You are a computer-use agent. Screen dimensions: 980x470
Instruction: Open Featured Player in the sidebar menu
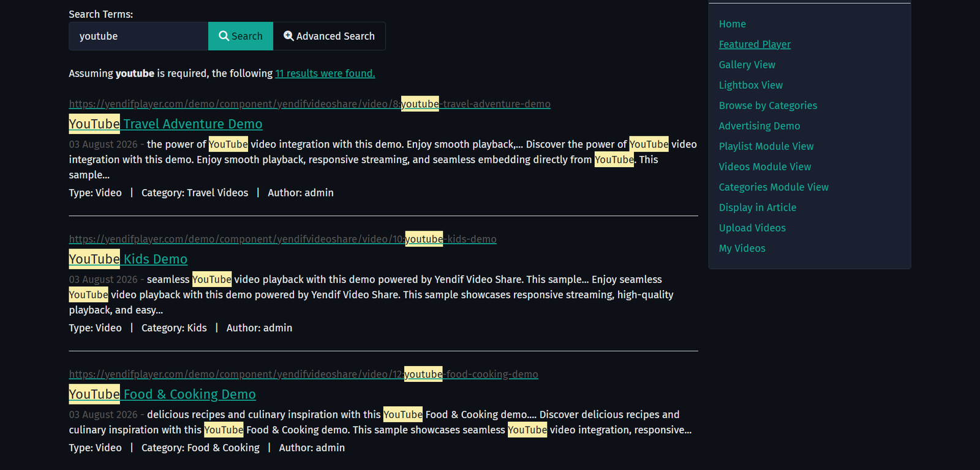coord(755,44)
